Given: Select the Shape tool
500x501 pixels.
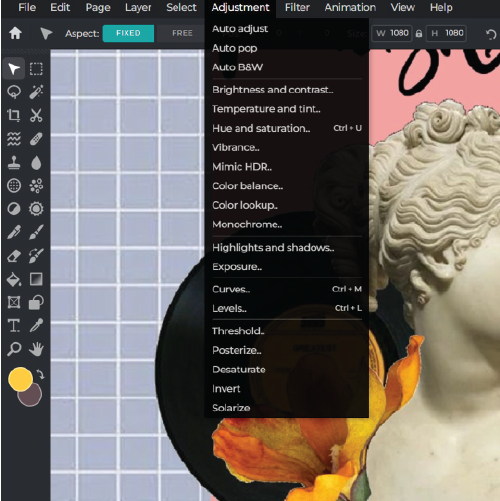Looking at the screenshot, I should pos(36,303).
